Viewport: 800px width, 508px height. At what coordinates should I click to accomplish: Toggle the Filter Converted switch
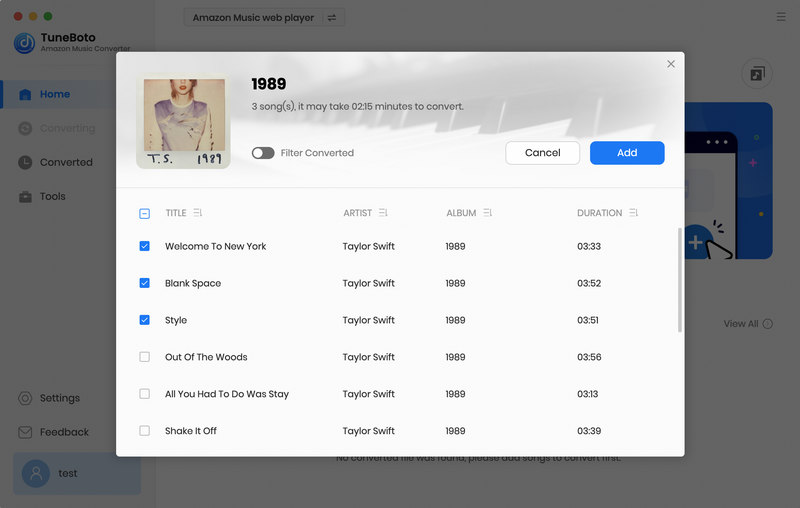click(x=263, y=153)
